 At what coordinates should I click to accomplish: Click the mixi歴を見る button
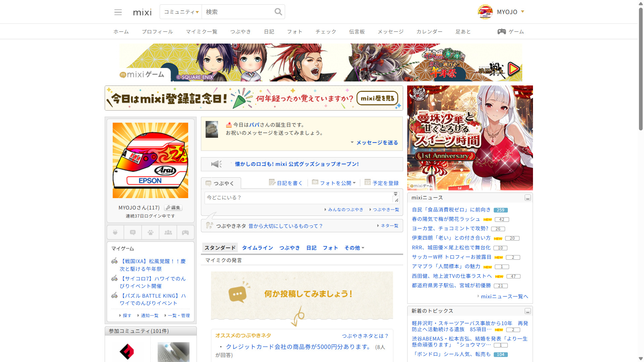(x=377, y=98)
